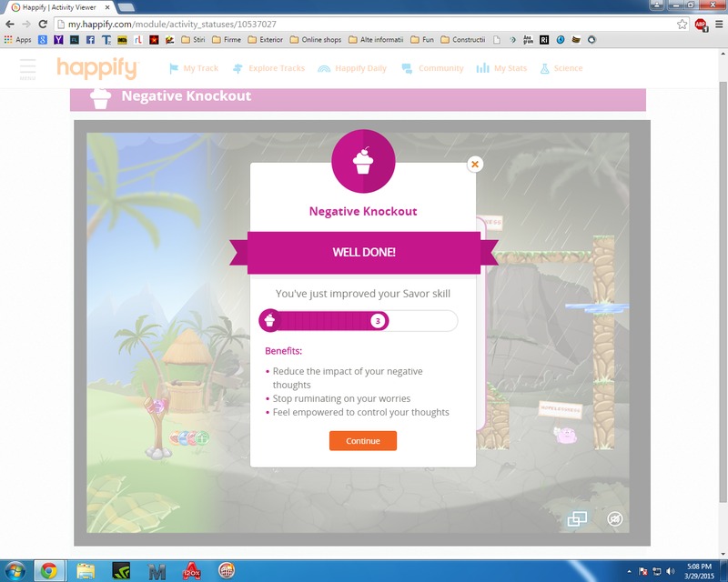
Task: Open the Adblock Plus extension icon
Action: (701, 25)
